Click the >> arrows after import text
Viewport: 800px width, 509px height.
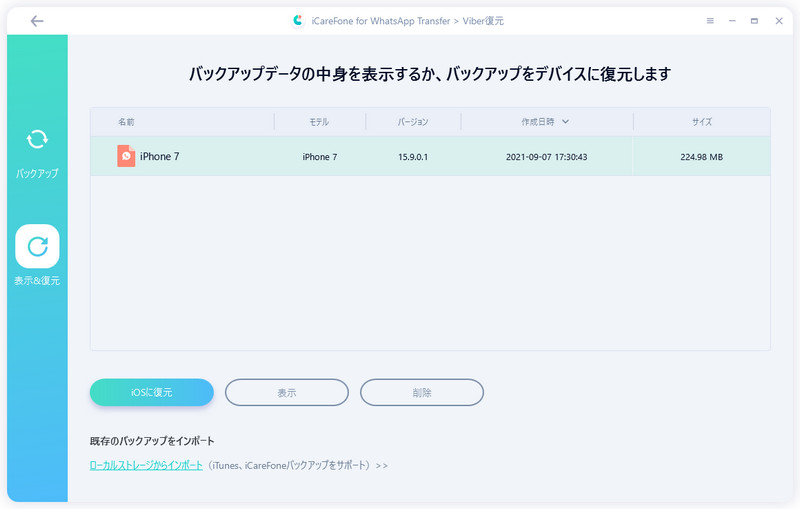point(382,466)
